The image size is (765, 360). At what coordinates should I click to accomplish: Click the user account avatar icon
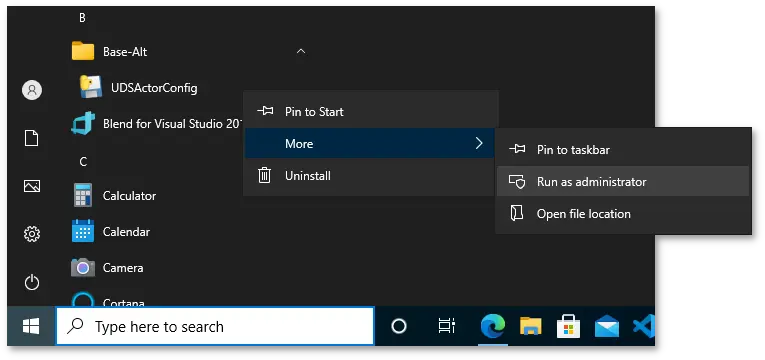click(32, 90)
